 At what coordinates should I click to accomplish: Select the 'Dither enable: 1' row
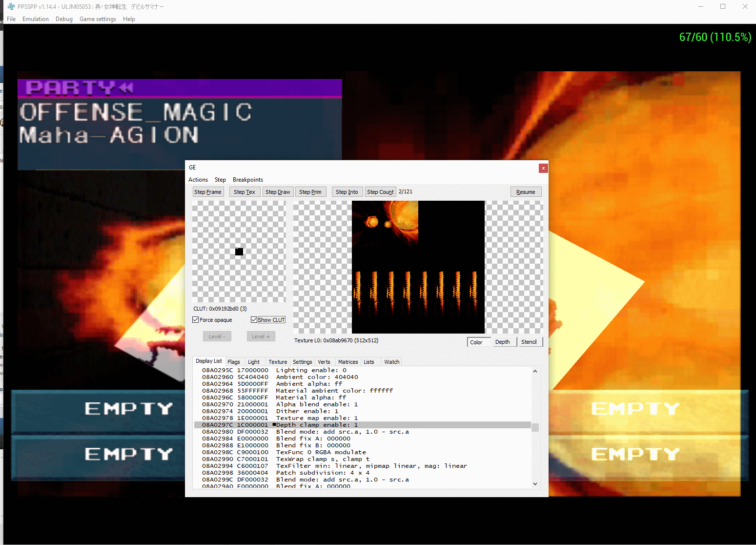click(x=362, y=411)
